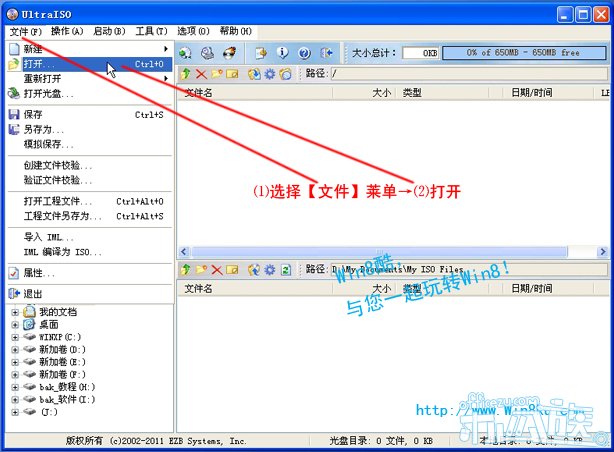Click the info (i) toolbar icon
Screen dimensions: 614x452
click(x=282, y=53)
